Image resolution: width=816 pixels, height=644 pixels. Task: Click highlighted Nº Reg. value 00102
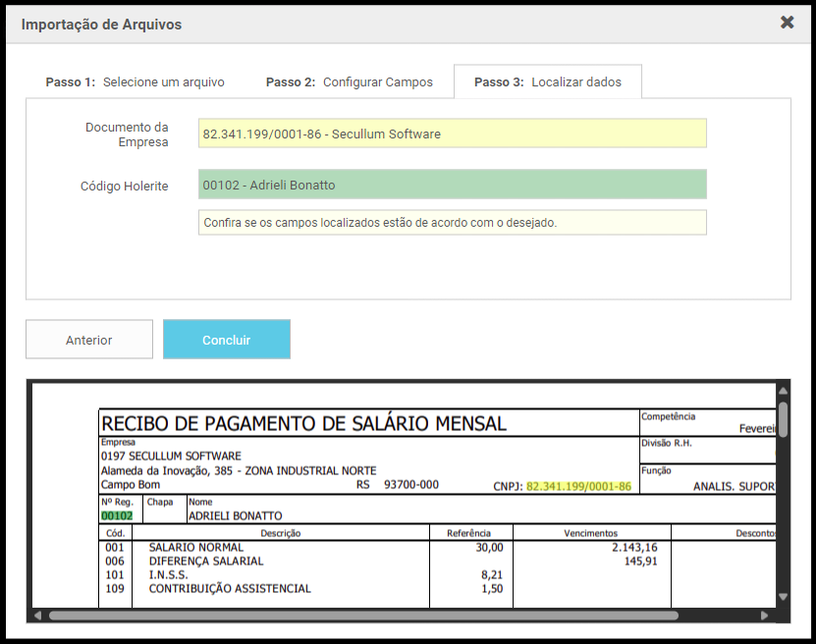pos(117,515)
